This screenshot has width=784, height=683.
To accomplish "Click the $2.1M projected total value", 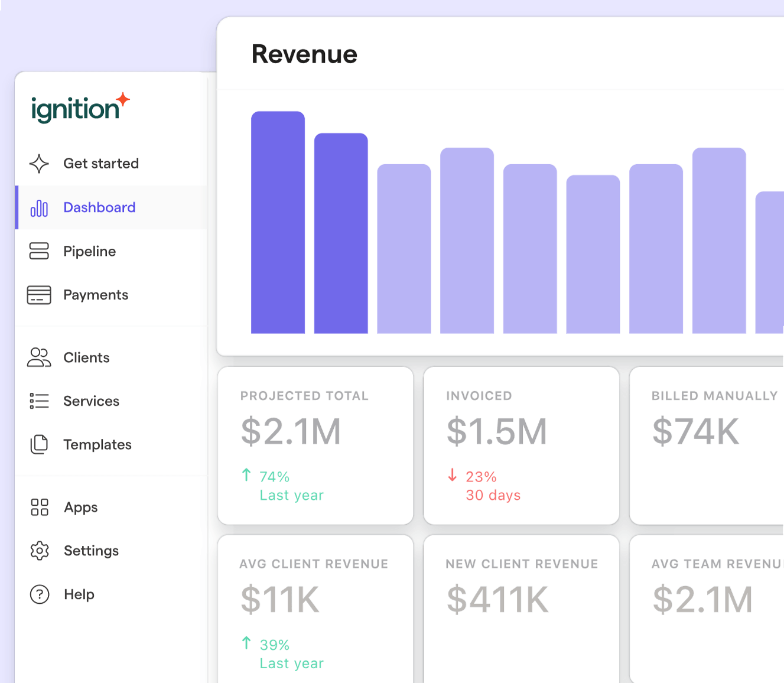I will 291,431.
